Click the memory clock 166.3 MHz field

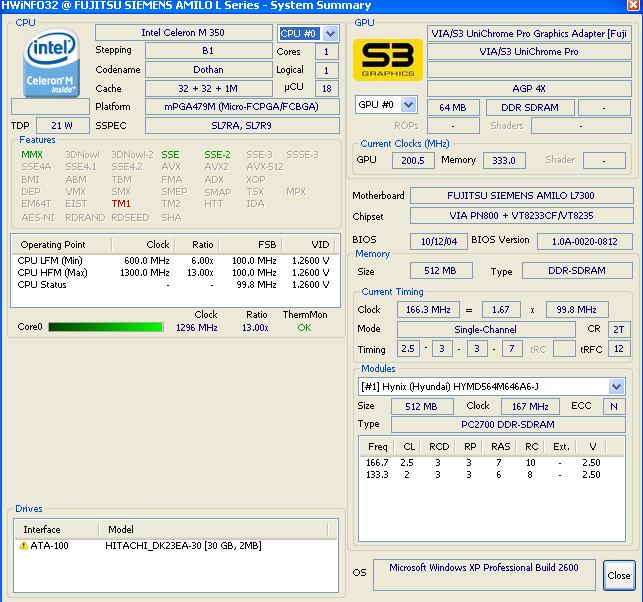[428, 310]
